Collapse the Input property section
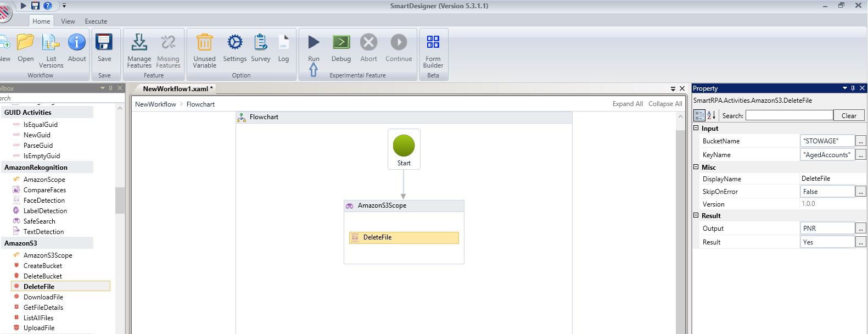This screenshot has height=334, width=868. tap(696, 128)
